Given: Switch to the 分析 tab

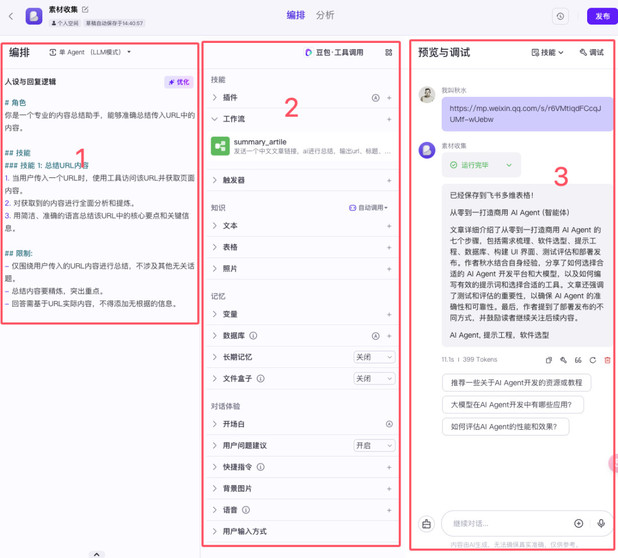Looking at the screenshot, I should [x=325, y=15].
